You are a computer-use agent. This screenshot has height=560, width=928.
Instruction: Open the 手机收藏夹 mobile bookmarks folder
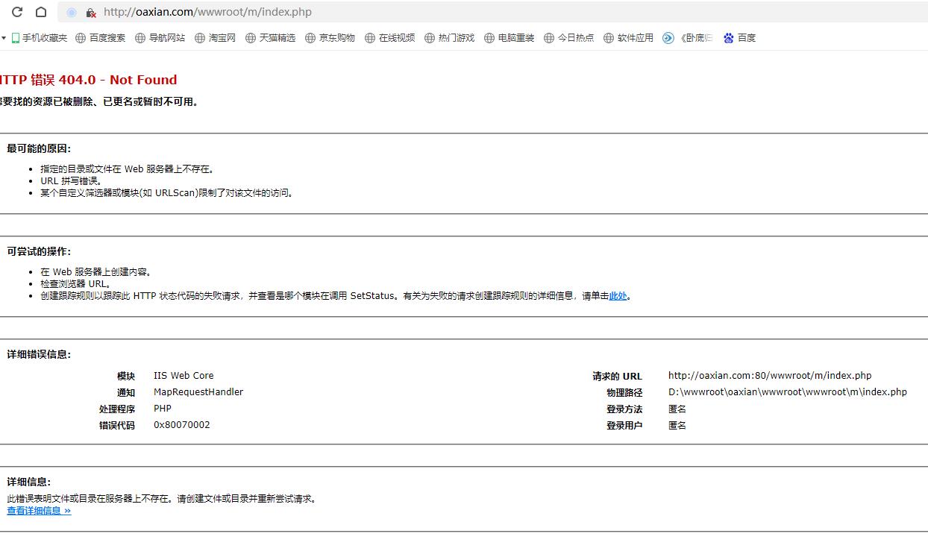coord(39,38)
